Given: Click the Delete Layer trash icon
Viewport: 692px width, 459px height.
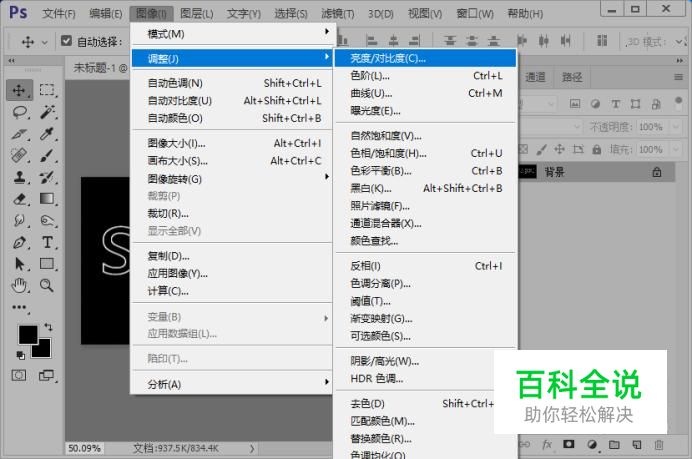Looking at the screenshot, I should pos(658,444).
